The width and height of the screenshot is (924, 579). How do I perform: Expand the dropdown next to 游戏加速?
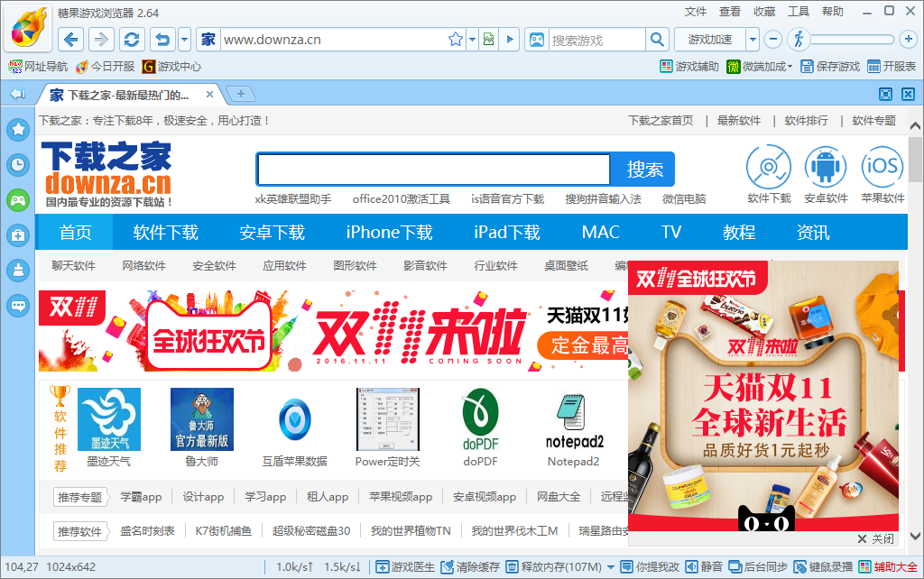(752, 40)
